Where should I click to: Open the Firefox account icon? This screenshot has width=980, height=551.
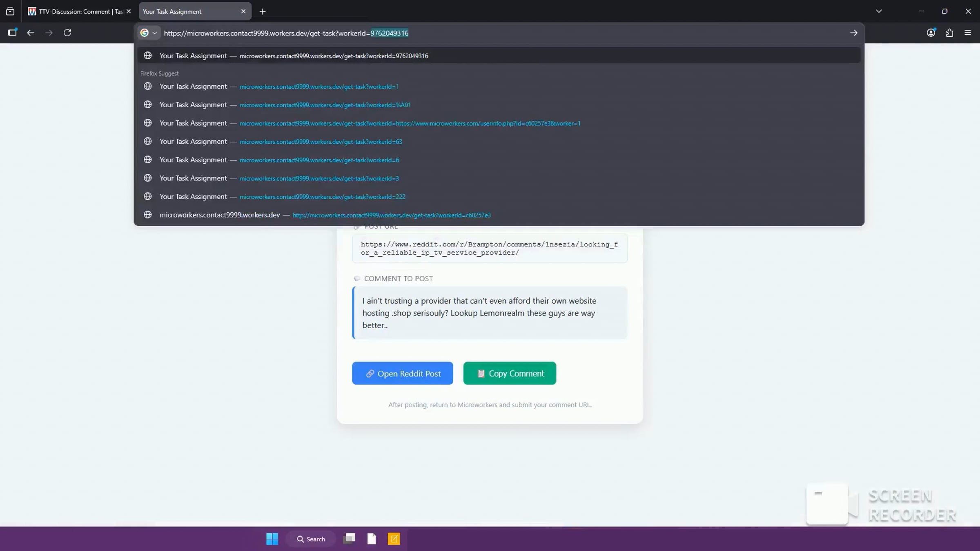point(931,33)
